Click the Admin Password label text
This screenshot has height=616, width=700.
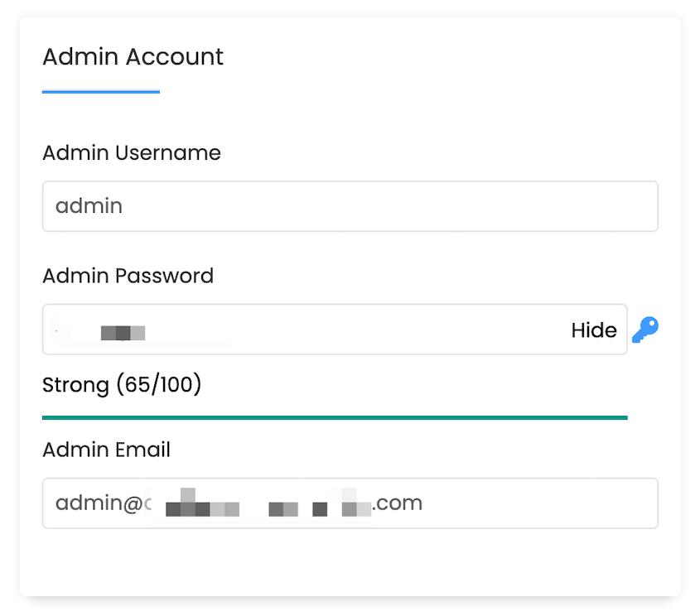coord(128,276)
